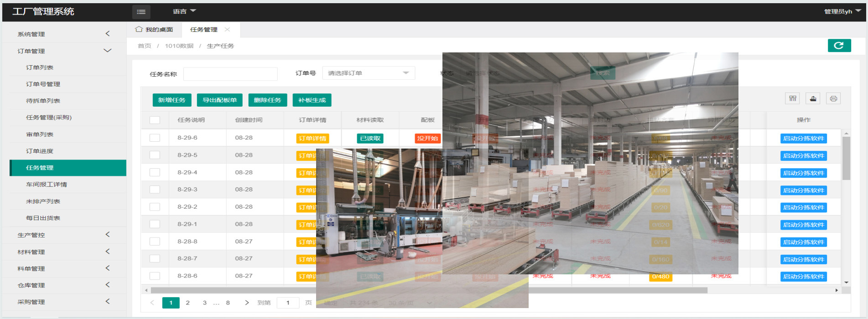
Task: Click 启动分拣软件 for row 8-28-6
Action: 804,277
